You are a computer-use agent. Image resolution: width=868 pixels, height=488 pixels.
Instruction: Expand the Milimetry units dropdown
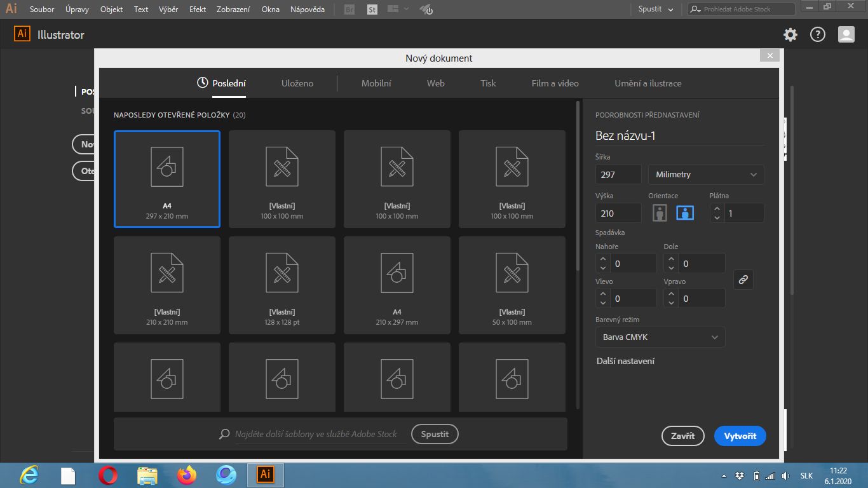705,175
